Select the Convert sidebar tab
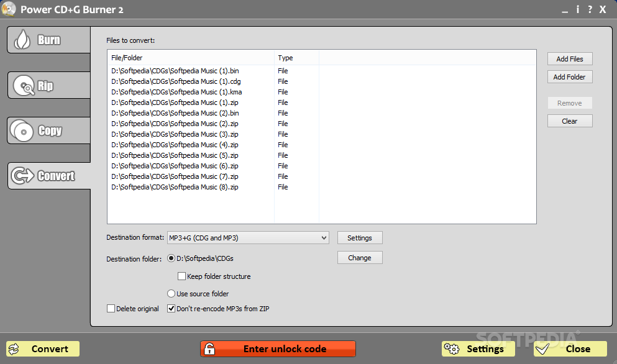617x364 pixels. [49, 176]
